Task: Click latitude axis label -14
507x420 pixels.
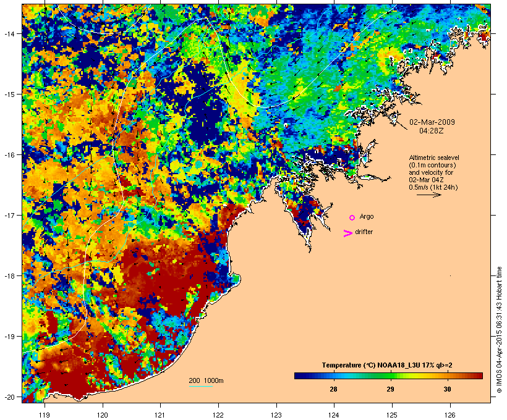Action: 9,33
